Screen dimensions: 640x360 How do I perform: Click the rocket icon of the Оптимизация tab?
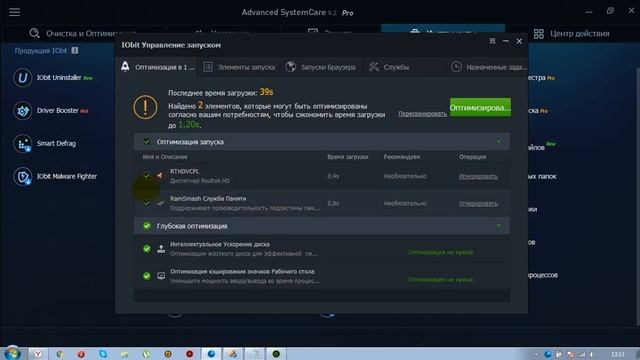tap(125, 67)
